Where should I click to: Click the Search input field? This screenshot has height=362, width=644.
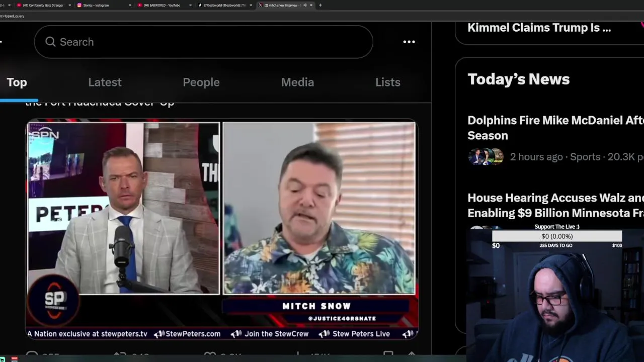[203, 42]
